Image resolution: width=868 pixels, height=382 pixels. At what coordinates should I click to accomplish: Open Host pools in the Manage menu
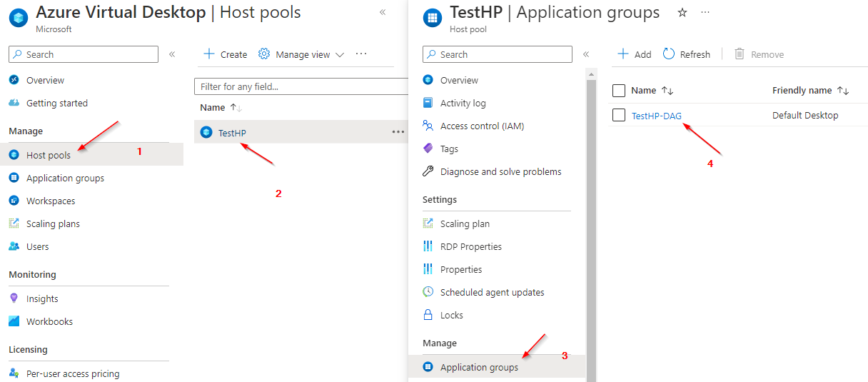pos(91,155)
